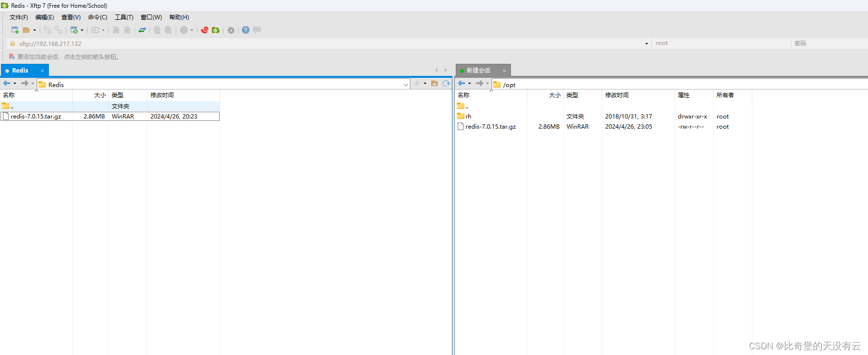This screenshot has height=355, width=868.
Task: Refresh the local Redis pane
Action: pyautogui.click(x=446, y=83)
